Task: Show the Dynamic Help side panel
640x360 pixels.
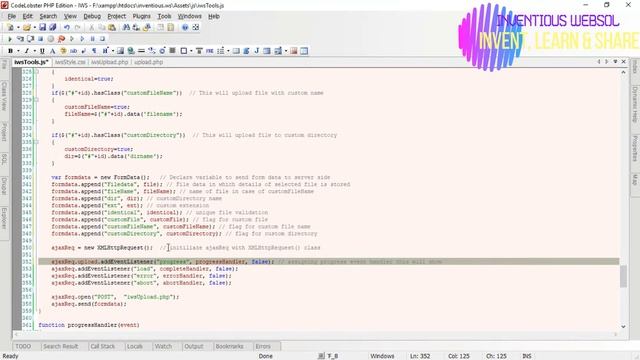Action: 635,104
